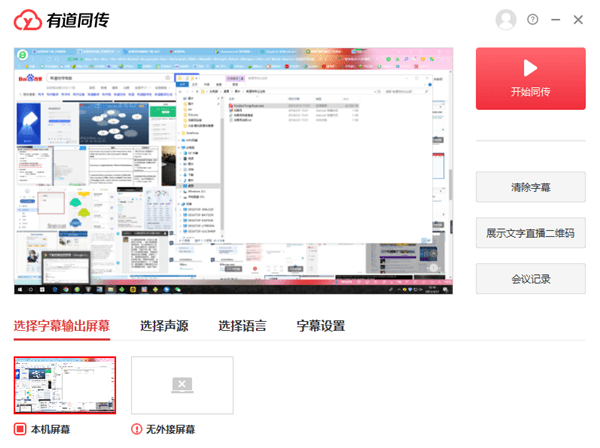Click the 无外接屏幕 label text
Viewport: 600px width, 448px height.
tap(170, 429)
